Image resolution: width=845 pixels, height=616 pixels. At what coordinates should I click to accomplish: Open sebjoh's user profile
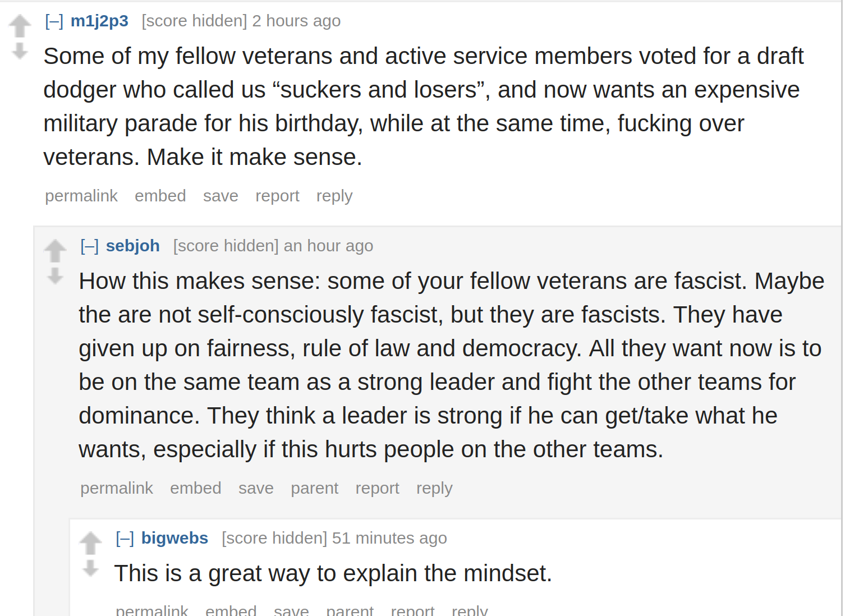(x=133, y=246)
